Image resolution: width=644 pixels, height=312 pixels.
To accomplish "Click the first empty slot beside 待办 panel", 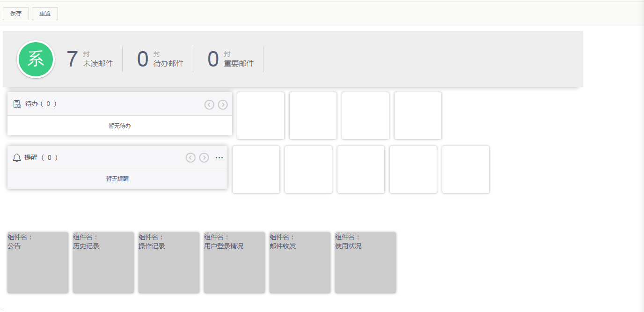I will [x=261, y=116].
